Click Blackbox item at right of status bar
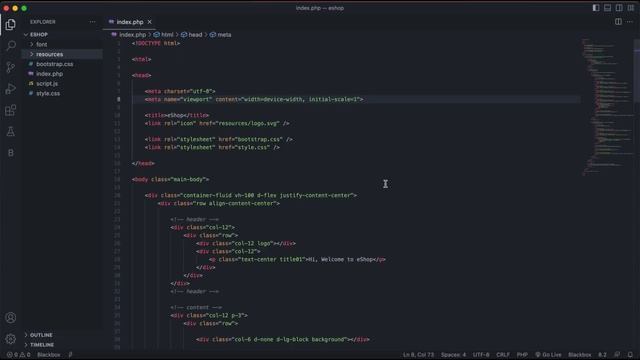Screen dimensions: 640x360 [580, 355]
